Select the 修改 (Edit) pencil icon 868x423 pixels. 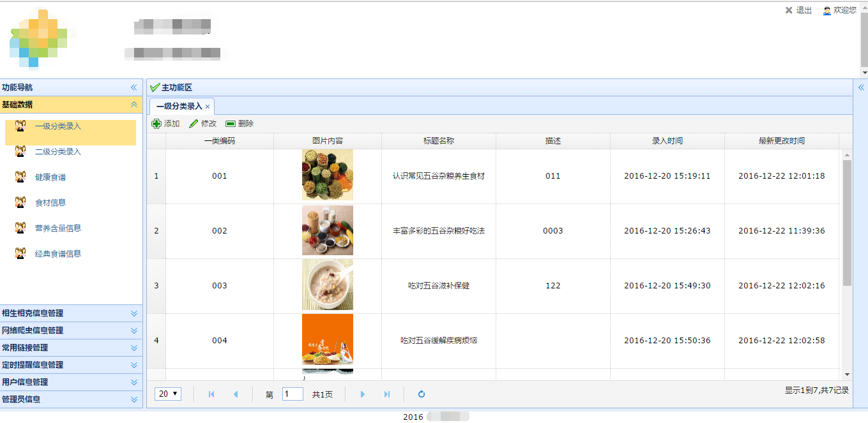point(194,123)
